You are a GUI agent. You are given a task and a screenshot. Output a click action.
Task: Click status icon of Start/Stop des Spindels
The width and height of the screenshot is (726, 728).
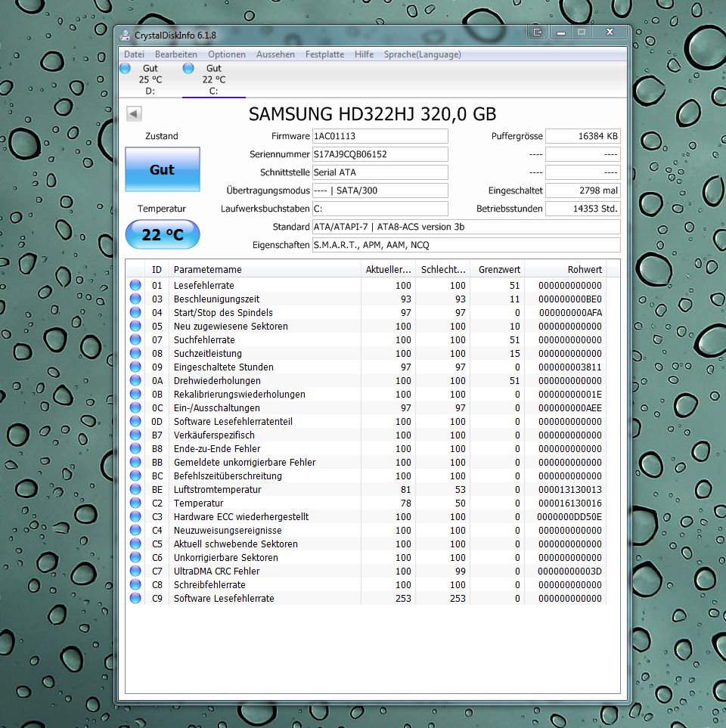tap(135, 312)
